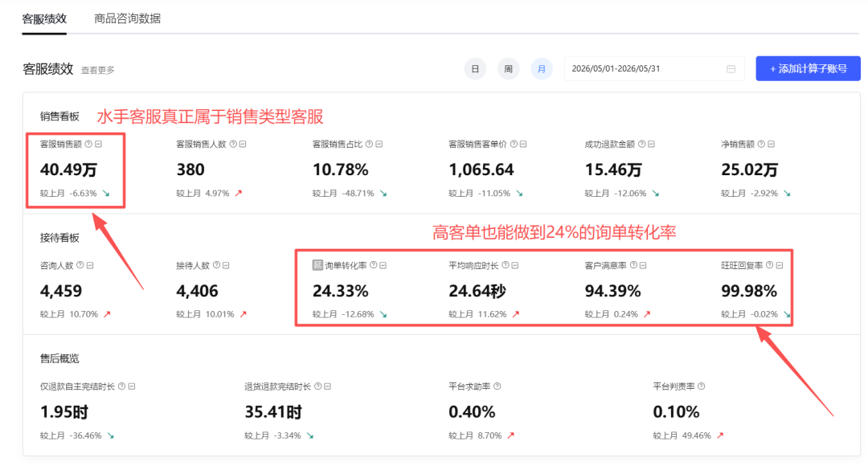Open the 查看更多 link
868x474 pixels.
pyautogui.click(x=98, y=70)
